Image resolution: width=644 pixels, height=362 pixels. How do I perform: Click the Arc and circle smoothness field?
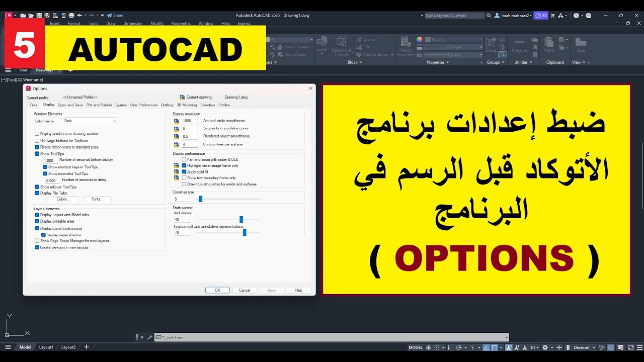pos(190,121)
